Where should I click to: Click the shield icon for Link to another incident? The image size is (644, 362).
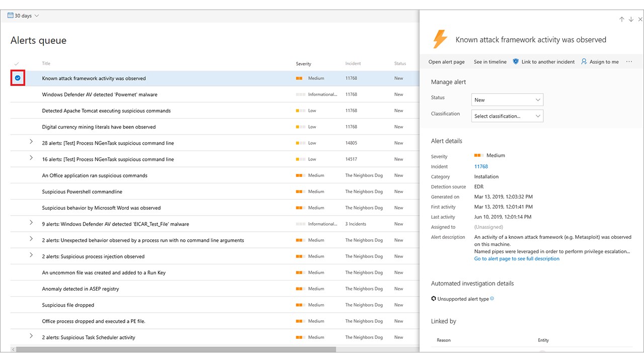516,61
